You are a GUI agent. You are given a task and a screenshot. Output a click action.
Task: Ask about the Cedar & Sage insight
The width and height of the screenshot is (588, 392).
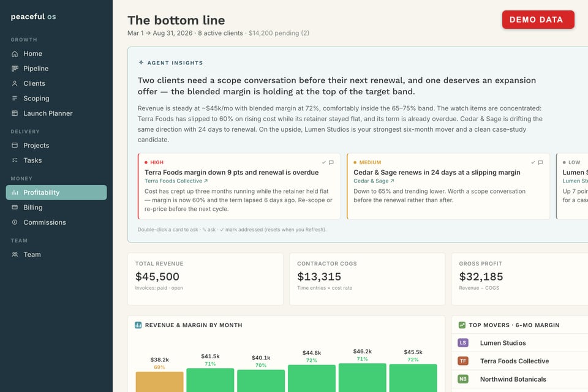[540, 162]
